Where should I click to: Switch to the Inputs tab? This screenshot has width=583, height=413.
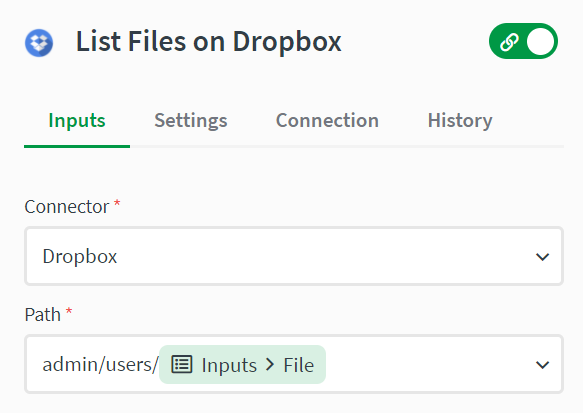tap(77, 120)
